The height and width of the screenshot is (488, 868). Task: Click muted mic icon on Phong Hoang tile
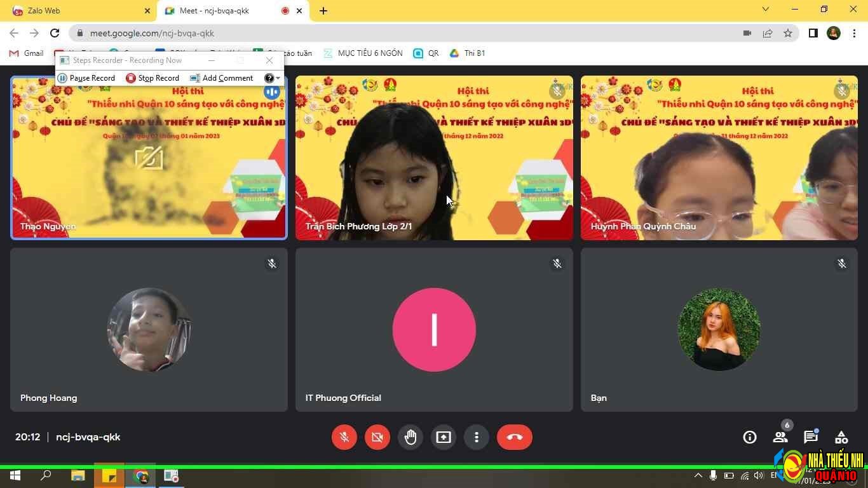click(x=272, y=263)
